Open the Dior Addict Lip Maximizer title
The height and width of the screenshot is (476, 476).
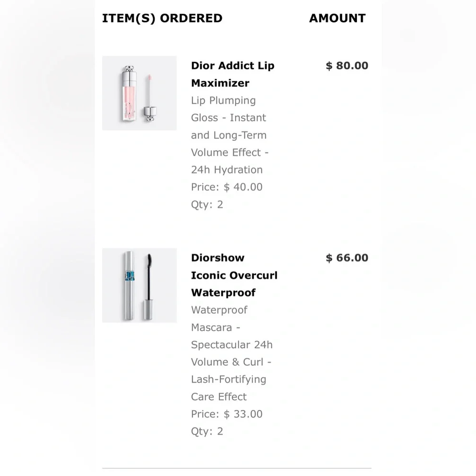click(x=233, y=74)
